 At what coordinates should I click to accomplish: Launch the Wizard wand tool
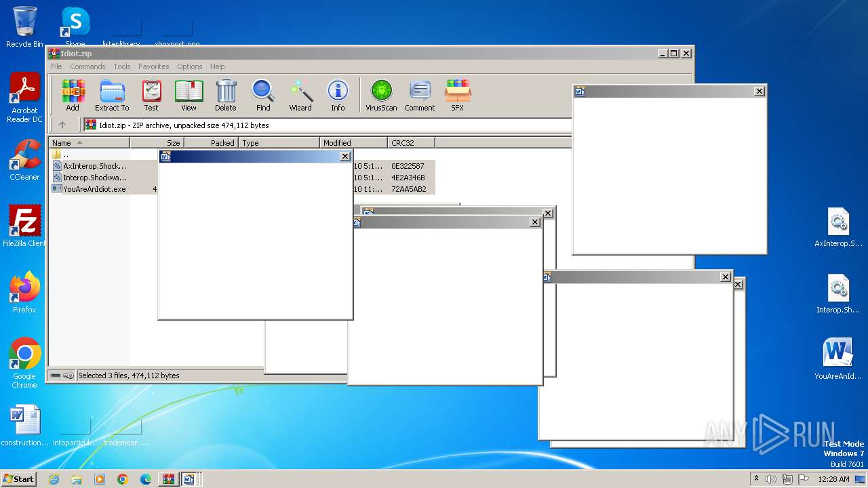pyautogui.click(x=300, y=96)
